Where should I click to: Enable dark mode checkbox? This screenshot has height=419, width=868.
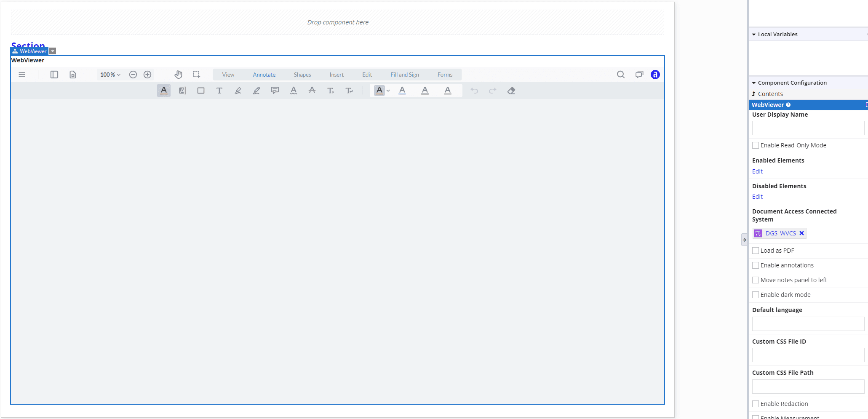click(x=756, y=295)
